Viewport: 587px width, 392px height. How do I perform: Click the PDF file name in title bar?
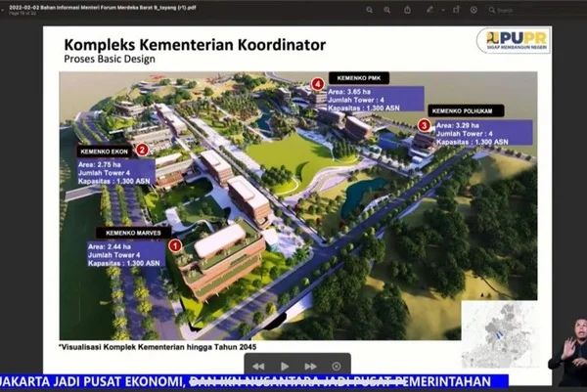[x=102, y=7]
